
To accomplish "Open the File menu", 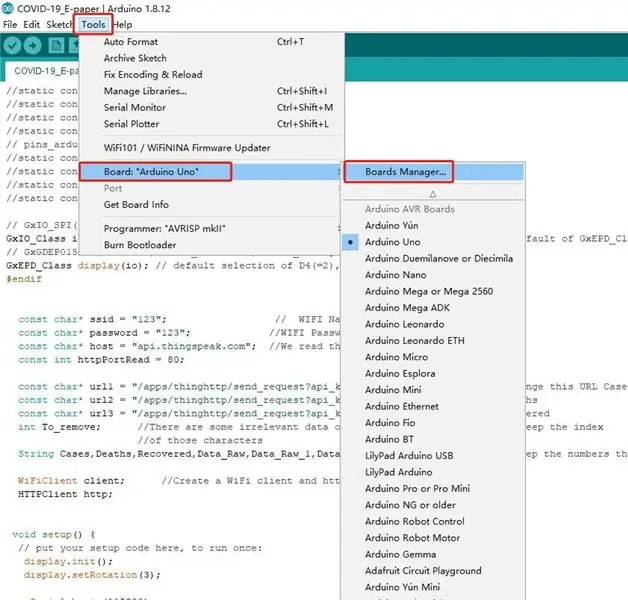I will coord(10,24).
